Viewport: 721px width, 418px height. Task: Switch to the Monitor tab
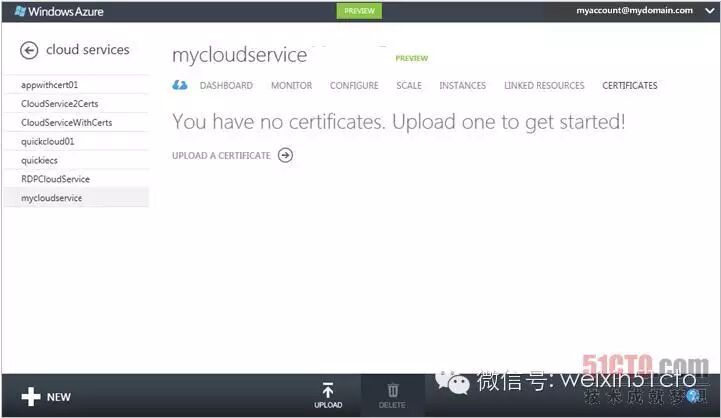coord(292,86)
